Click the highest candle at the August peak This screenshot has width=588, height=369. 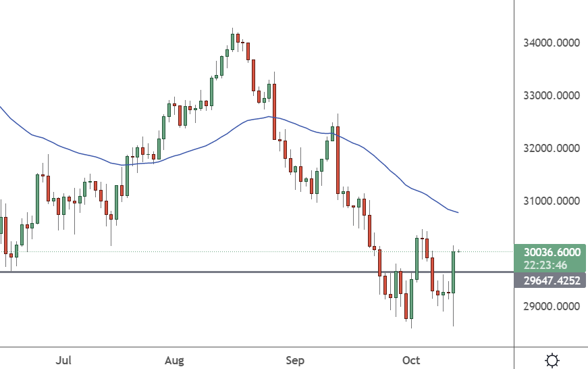(x=232, y=42)
